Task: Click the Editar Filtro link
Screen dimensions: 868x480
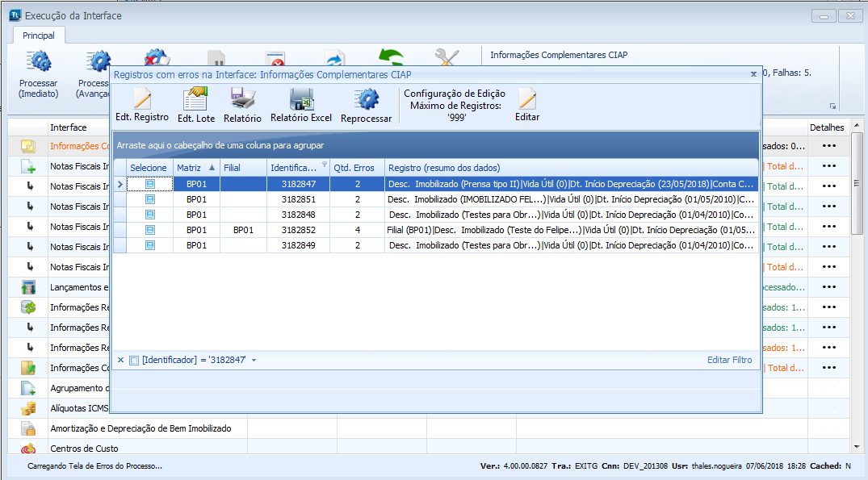Action: [x=729, y=360]
